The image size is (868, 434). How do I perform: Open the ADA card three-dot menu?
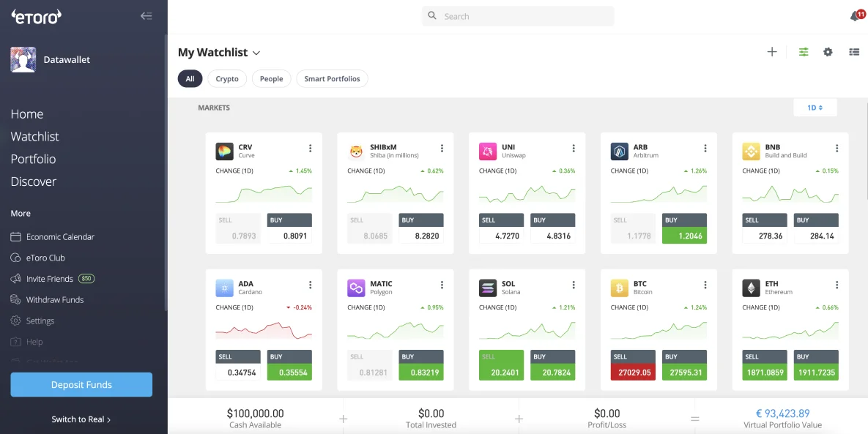click(x=310, y=285)
